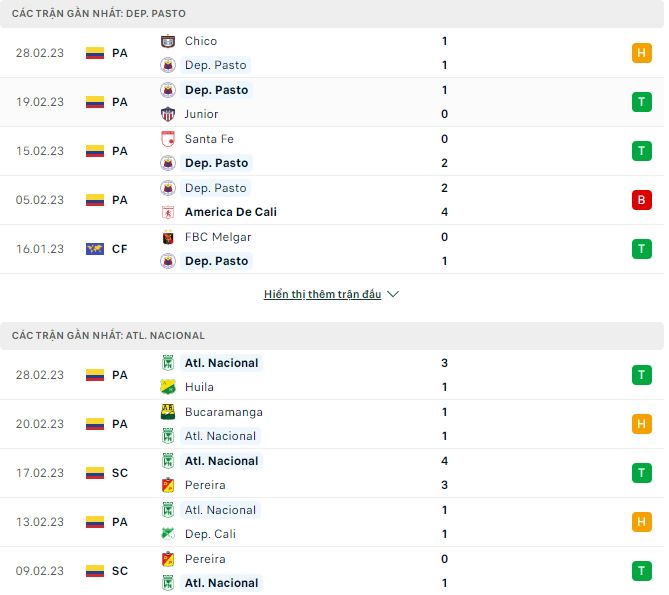The height and width of the screenshot is (595, 669).
Task: Expand more matches with the chevron arrow
Action: (393, 294)
